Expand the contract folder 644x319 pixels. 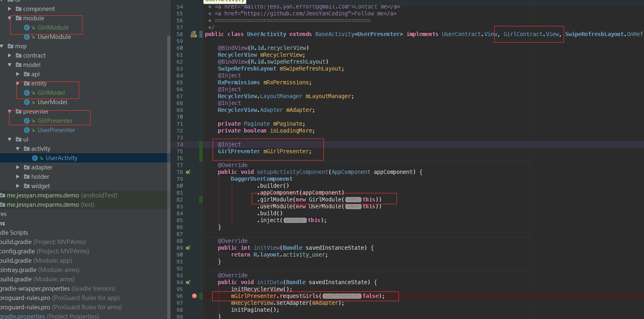(10, 56)
